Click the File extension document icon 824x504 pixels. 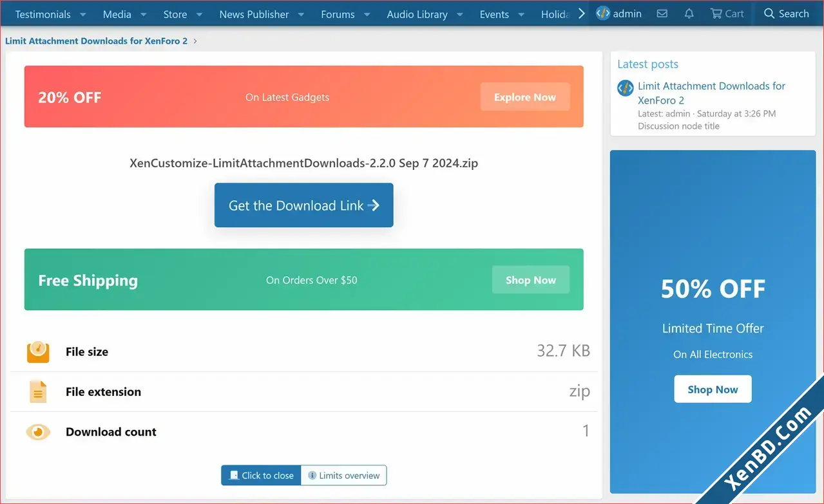[38, 391]
